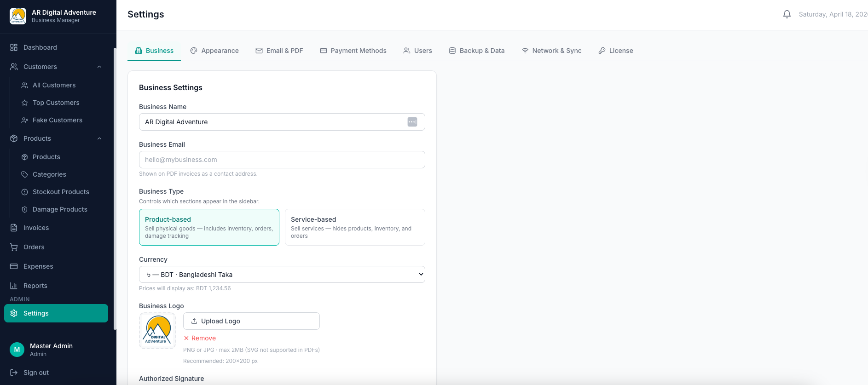Click the Expenses card icon
Image resolution: width=868 pixels, height=385 pixels.
(x=14, y=266)
